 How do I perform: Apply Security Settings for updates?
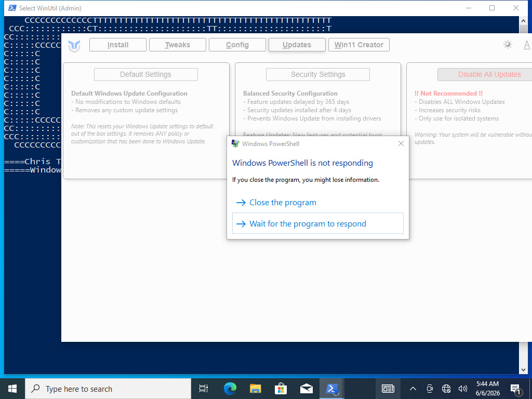click(318, 75)
